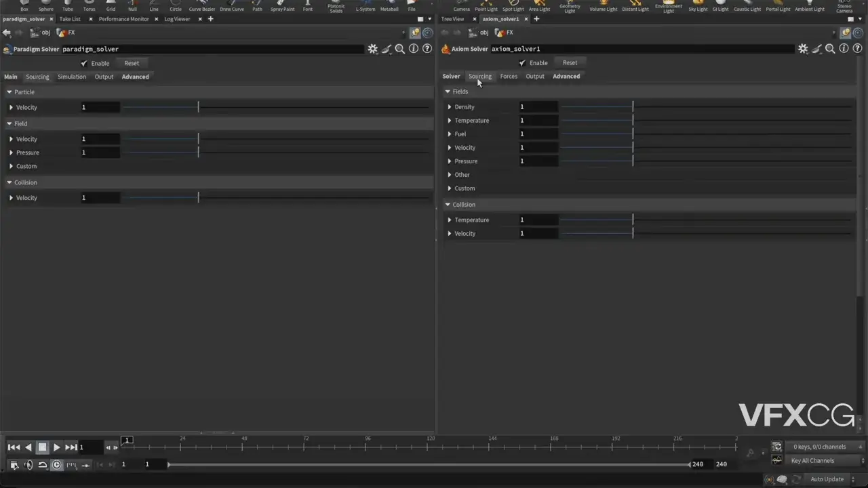Click Font tool on the shelf
The height and width of the screenshot is (488, 868).
[308, 6]
